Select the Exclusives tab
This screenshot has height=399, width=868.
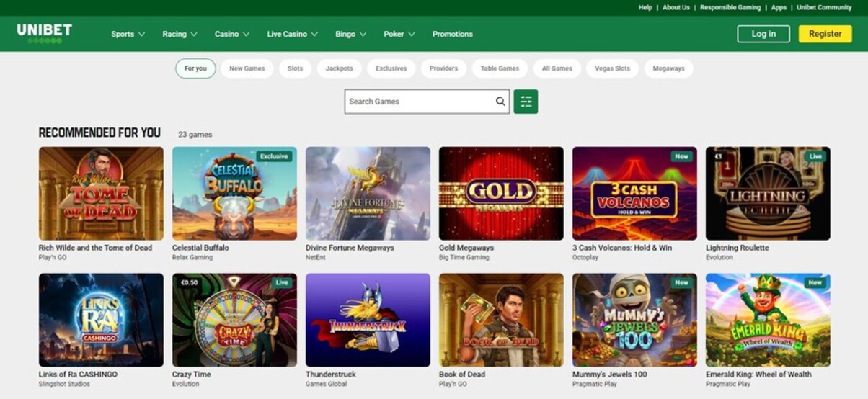(391, 68)
